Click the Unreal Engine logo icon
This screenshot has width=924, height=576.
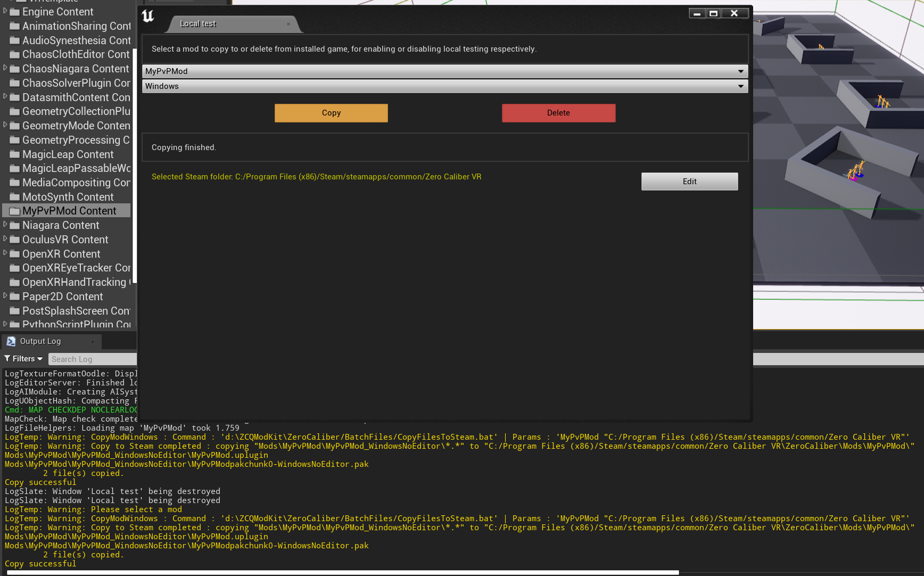pyautogui.click(x=148, y=17)
